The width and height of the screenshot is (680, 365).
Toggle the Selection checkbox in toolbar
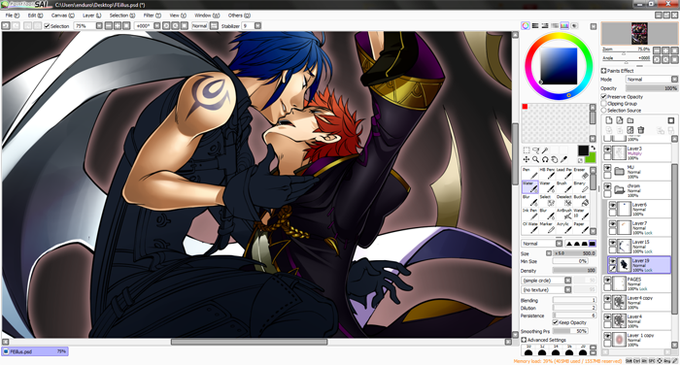point(47,26)
